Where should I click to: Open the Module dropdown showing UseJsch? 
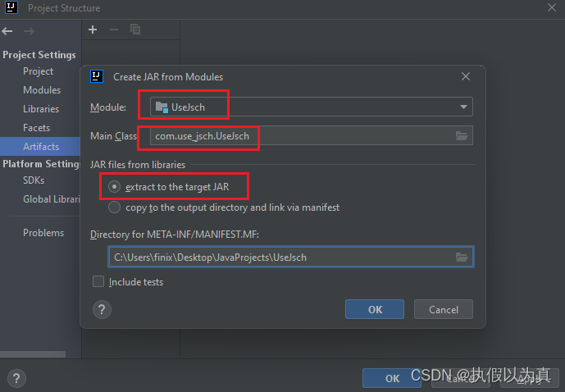pos(312,107)
